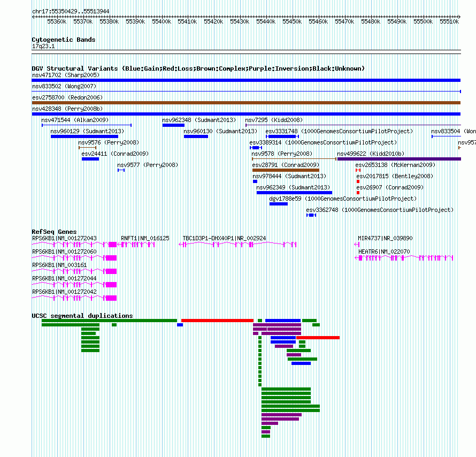Click the RNFT1|NM_016125 gene label
Image resolution: width=476 pixels, height=457 pixels.
pos(145,238)
